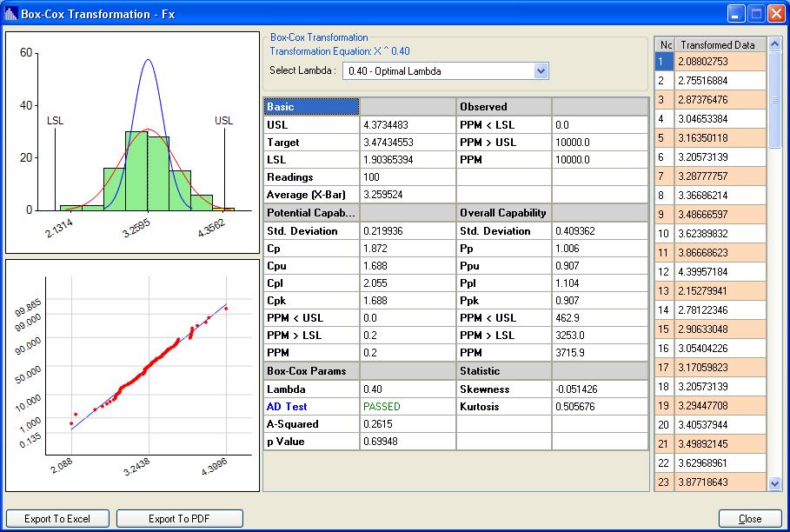The width and height of the screenshot is (790, 532).
Task: Select the overall Std. Deviation value 0.409362
Action: [600, 231]
